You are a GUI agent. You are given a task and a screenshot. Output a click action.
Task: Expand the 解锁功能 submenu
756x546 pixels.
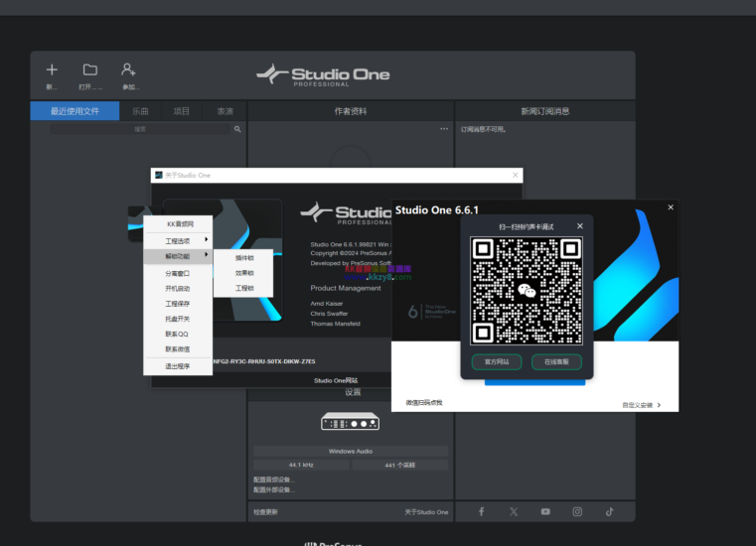click(178, 256)
